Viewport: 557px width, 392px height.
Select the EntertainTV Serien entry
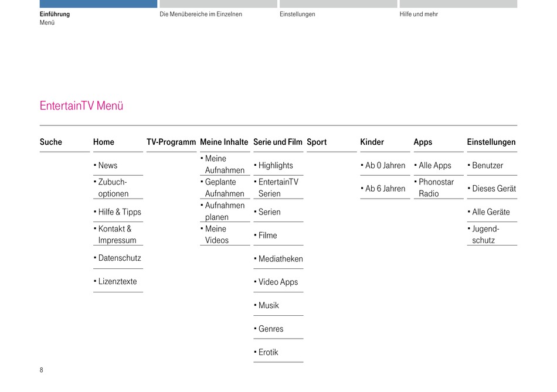(x=278, y=188)
